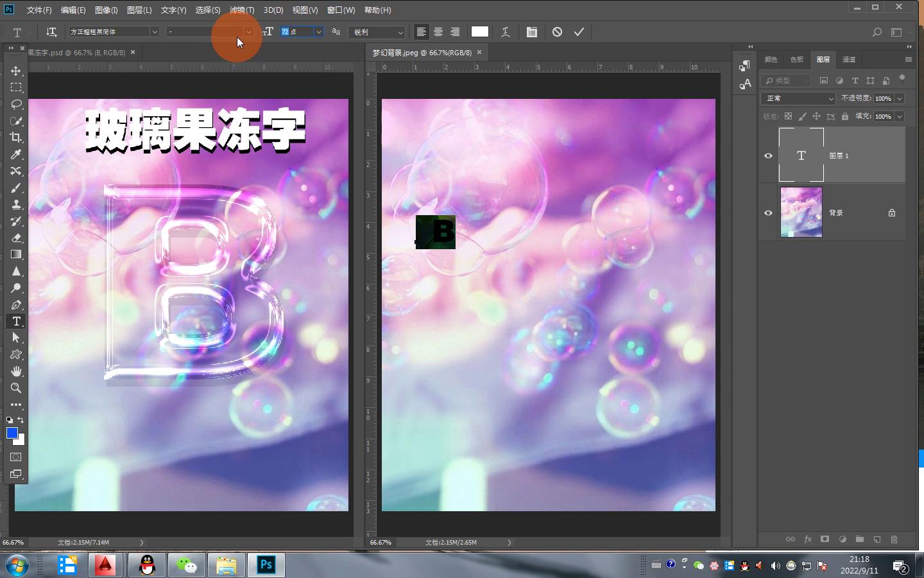Activate the Zoom magnifier tool
This screenshot has width=924, height=578.
(x=16, y=388)
